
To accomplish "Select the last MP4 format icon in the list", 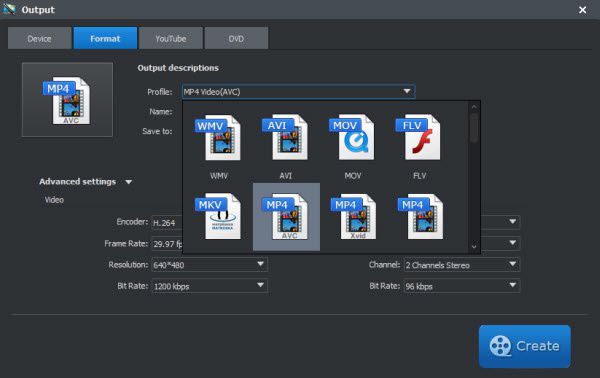I will [x=421, y=217].
